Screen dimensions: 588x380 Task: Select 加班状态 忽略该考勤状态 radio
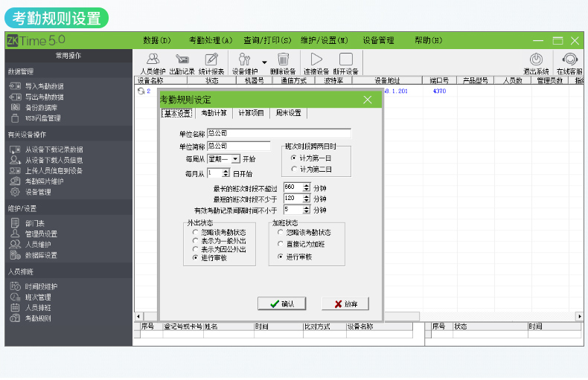click(x=280, y=232)
